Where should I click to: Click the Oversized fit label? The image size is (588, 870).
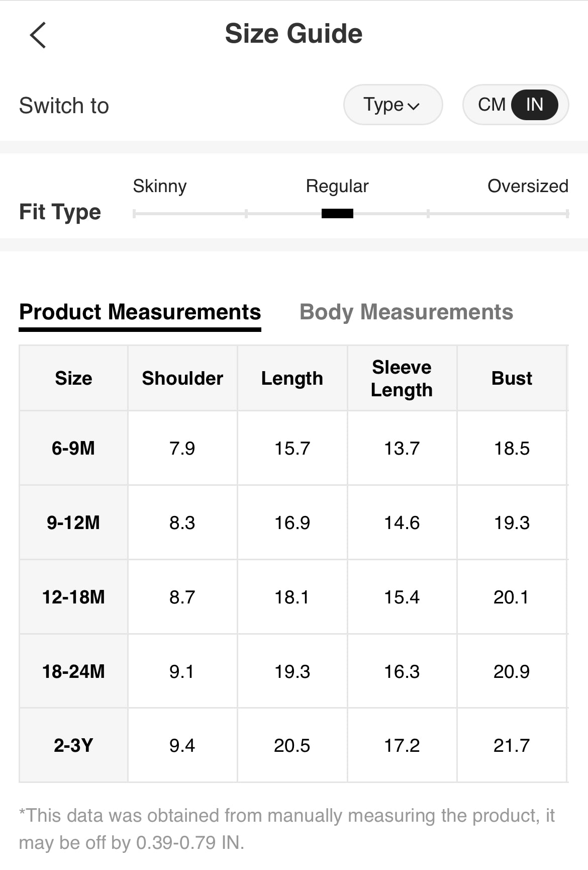(x=528, y=186)
